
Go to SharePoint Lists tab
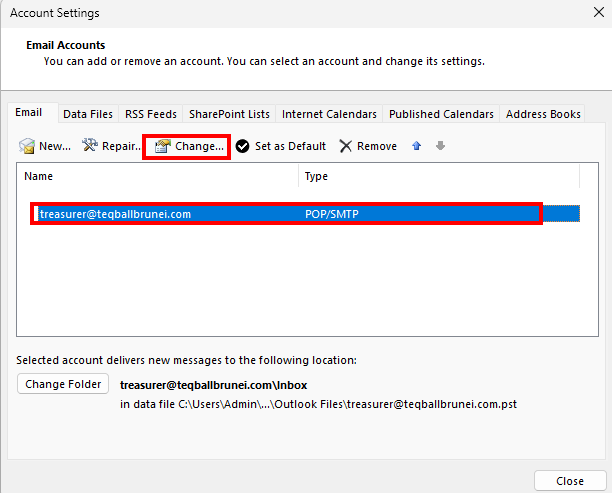229,114
